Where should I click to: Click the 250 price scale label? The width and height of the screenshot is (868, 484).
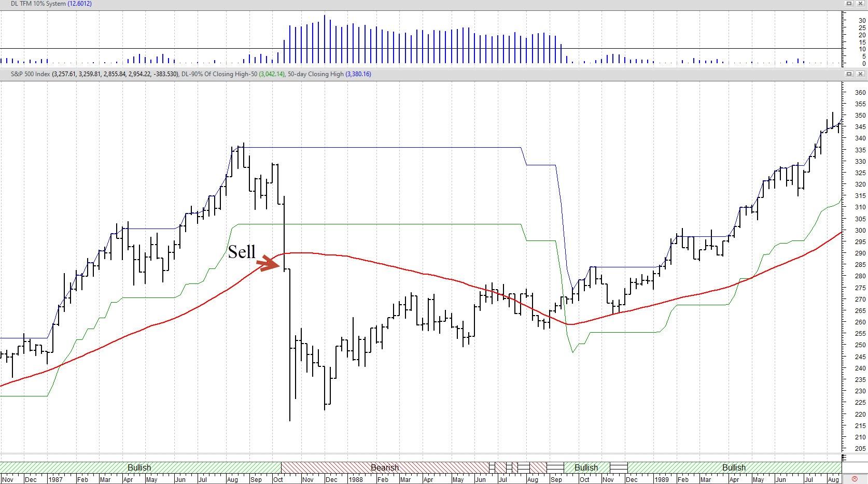pos(860,345)
